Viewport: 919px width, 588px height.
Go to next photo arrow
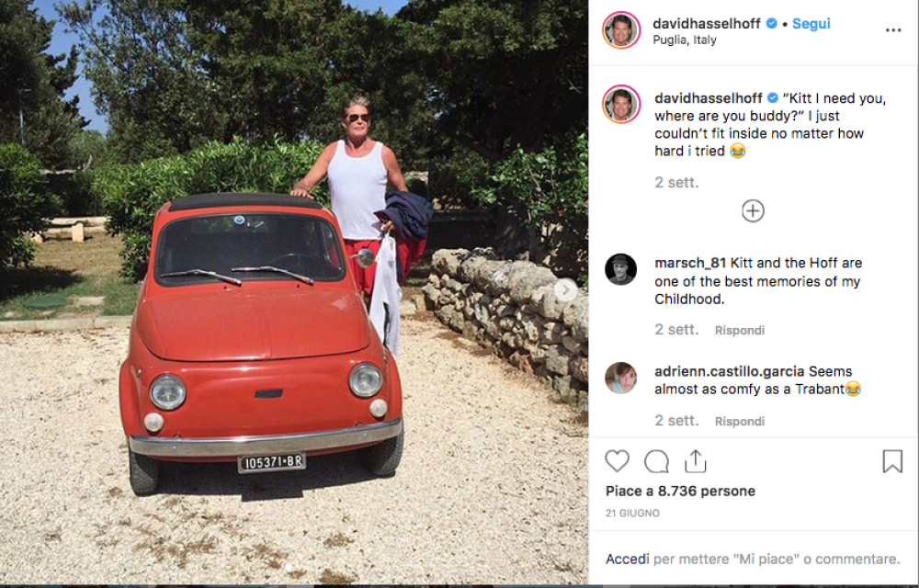pyautogui.click(x=566, y=290)
